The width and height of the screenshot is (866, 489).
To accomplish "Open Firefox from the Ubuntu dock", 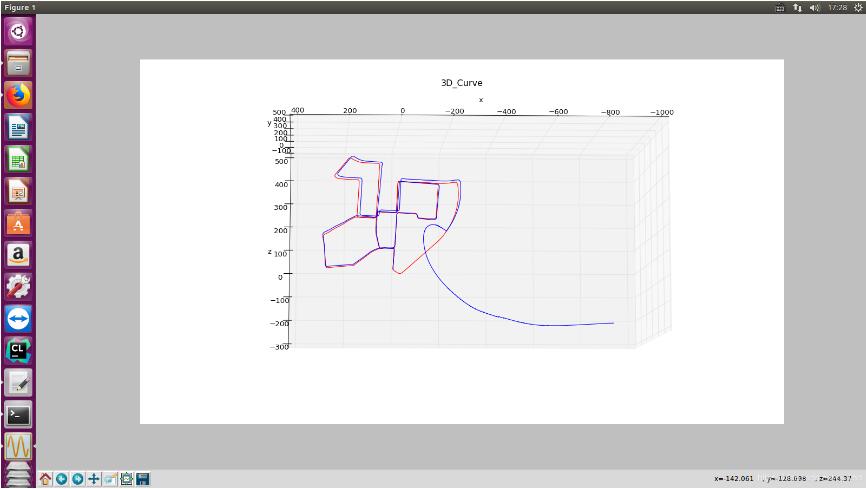I will click(18, 95).
